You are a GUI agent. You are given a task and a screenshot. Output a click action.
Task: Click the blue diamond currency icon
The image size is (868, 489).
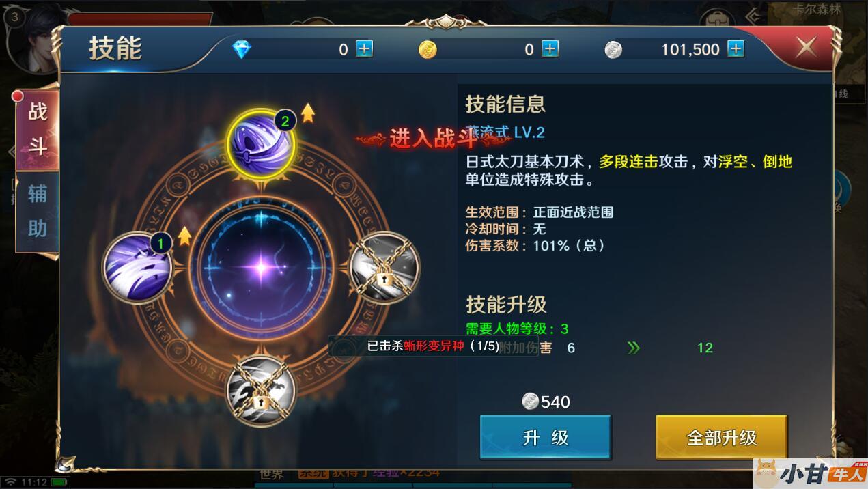click(x=242, y=49)
